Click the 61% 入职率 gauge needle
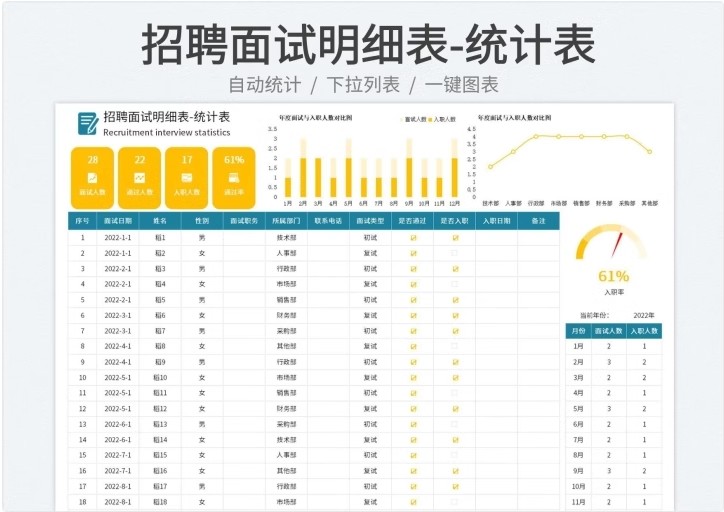 pyautogui.click(x=617, y=245)
